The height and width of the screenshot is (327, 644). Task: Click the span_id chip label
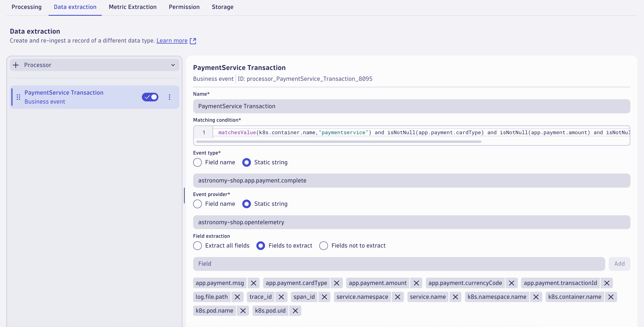pyautogui.click(x=304, y=297)
